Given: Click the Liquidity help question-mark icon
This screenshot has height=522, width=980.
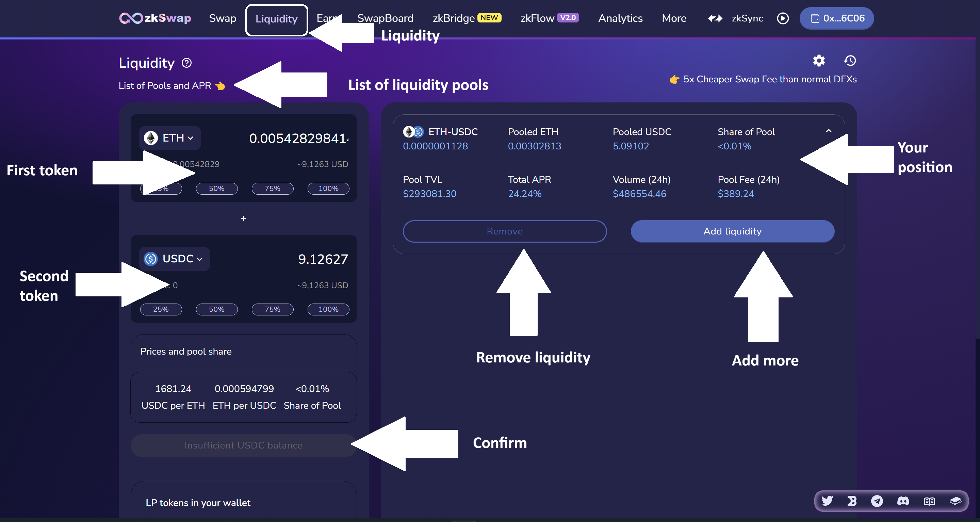Looking at the screenshot, I should [x=186, y=63].
